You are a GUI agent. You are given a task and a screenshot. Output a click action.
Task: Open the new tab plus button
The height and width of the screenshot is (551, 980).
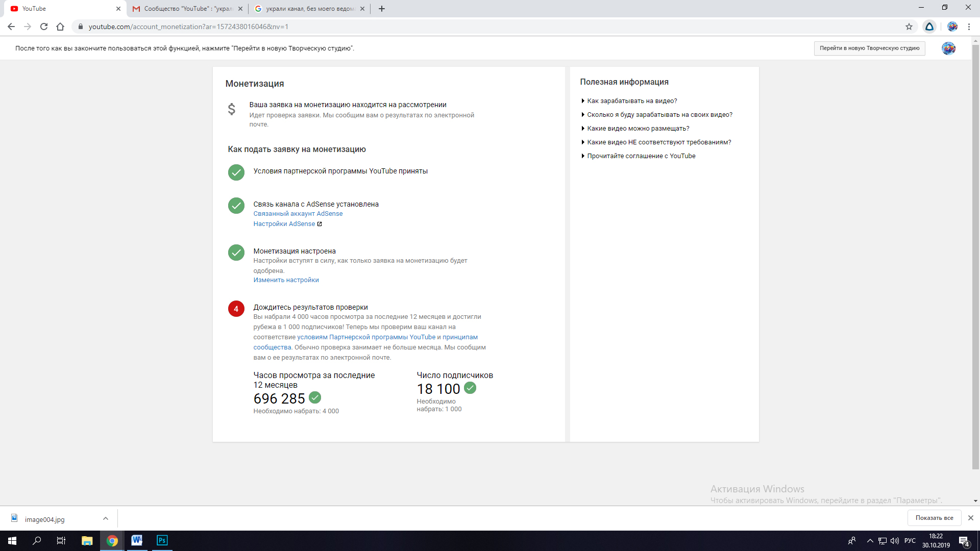(x=382, y=9)
